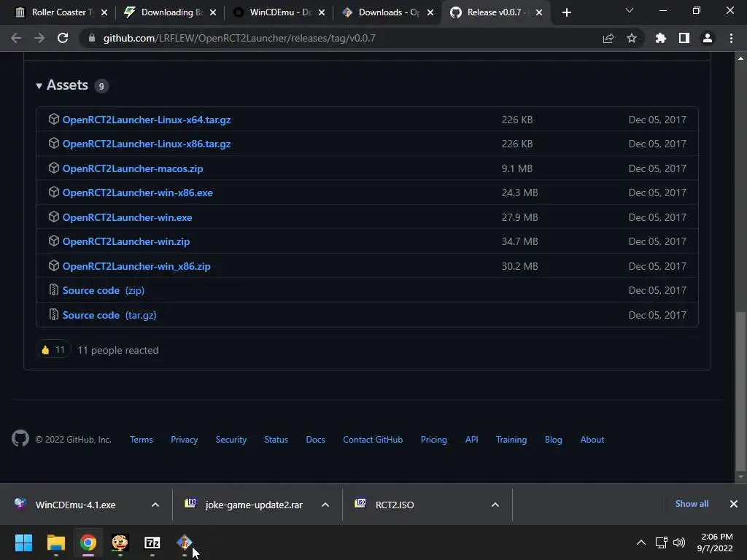
Task: Open downloaded WinCDEmu-4.1.exe
Action: pos(75,505)
